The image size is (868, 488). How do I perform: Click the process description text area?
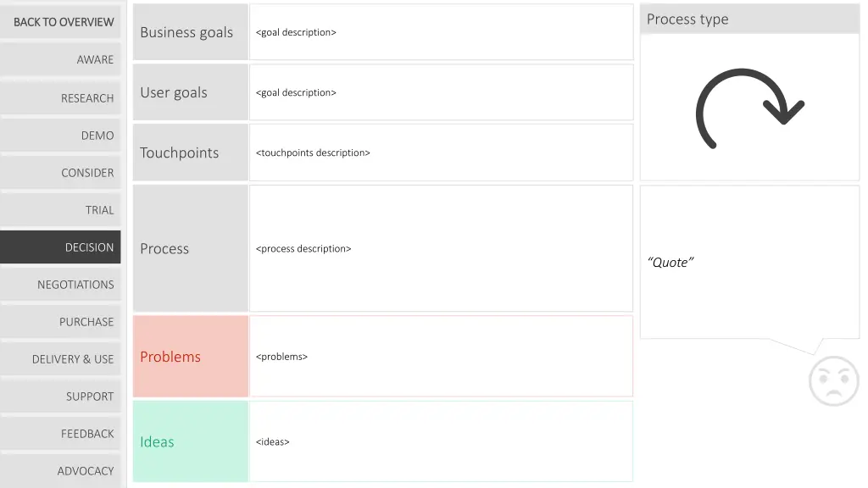tap(441, 248)
